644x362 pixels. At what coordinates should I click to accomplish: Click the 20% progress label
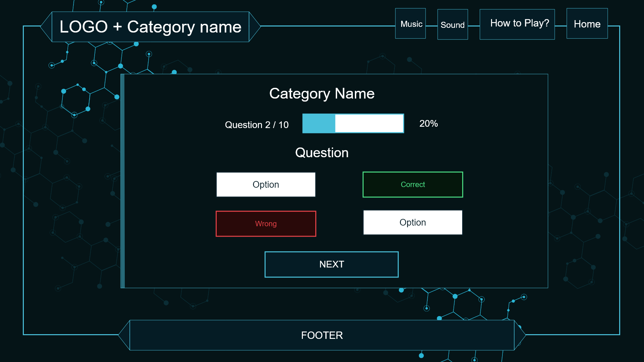[x=428, y=124]
